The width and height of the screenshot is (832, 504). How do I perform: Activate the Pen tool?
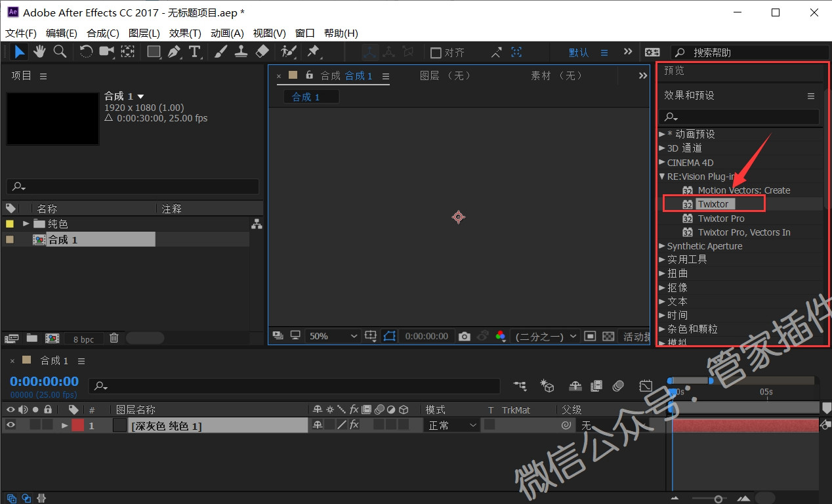(x=174, y=52)
